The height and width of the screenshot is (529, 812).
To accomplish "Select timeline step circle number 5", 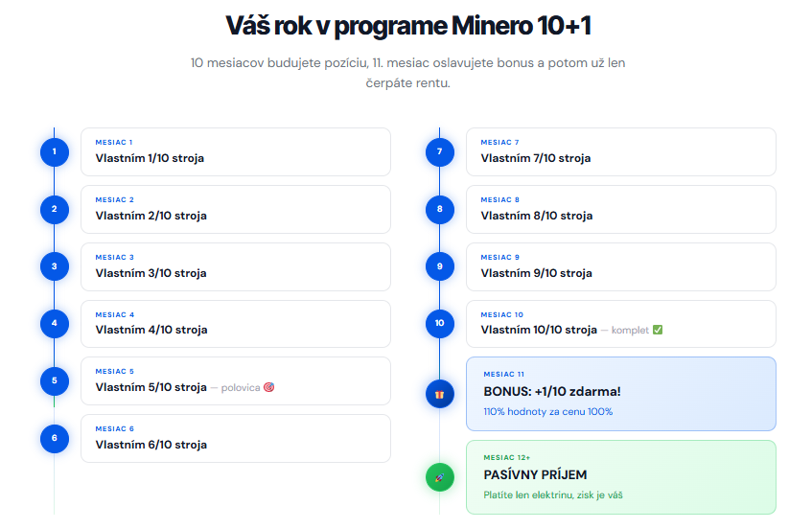I will click(55, 380).
